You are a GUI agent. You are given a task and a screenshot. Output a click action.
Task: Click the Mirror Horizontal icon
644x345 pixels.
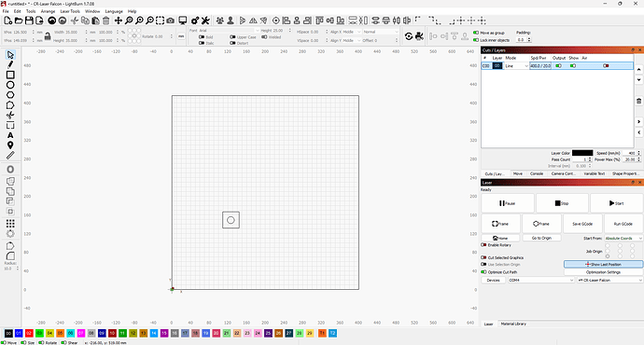point(254,21)
